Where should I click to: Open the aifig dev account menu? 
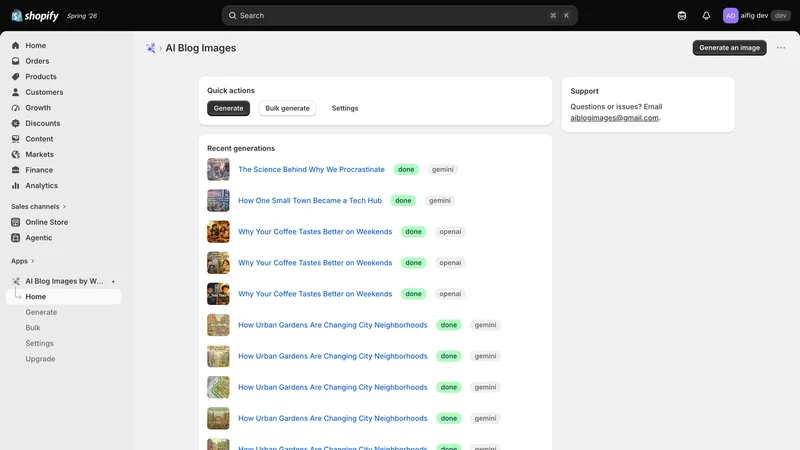point(756,16)
